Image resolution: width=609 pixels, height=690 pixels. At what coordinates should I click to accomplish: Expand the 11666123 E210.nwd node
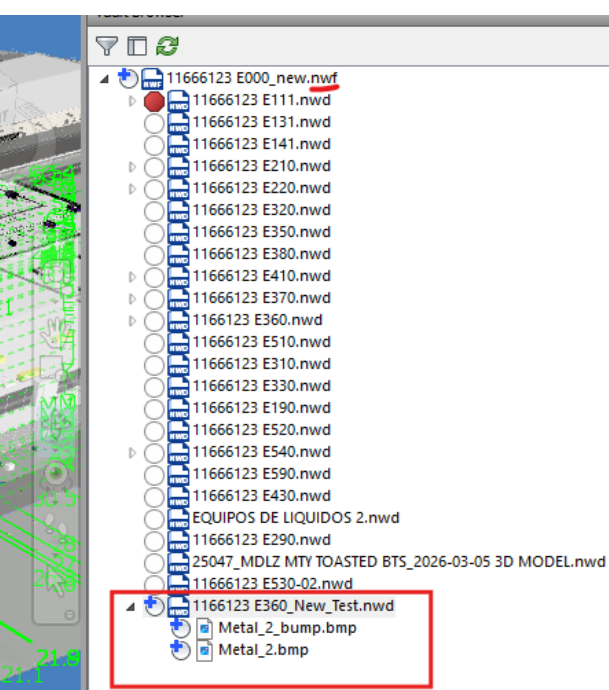(x=132, y=167)
